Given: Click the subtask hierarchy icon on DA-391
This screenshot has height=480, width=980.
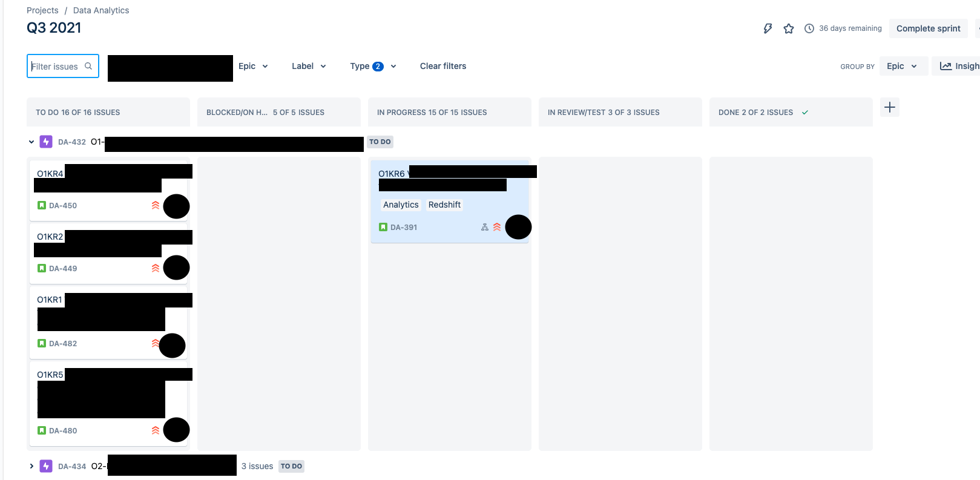Looking at the screenshot, I should [485, 227].
